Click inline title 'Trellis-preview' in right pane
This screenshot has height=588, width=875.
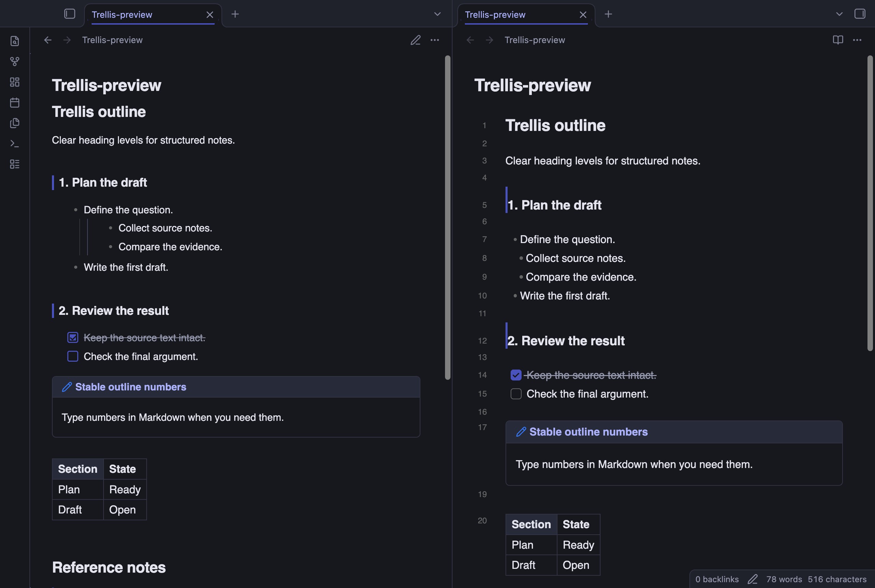point(532,85)
